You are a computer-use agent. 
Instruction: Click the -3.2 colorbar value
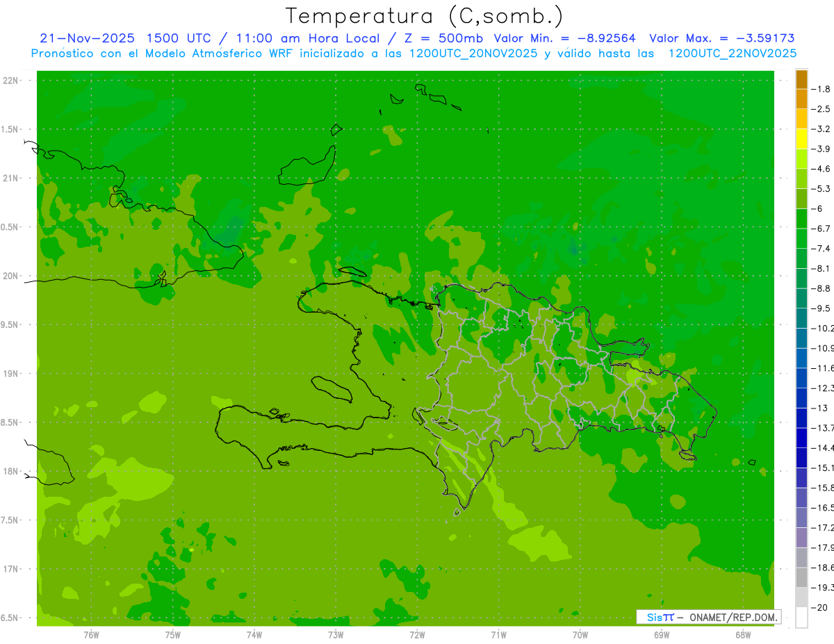point(821,129)
